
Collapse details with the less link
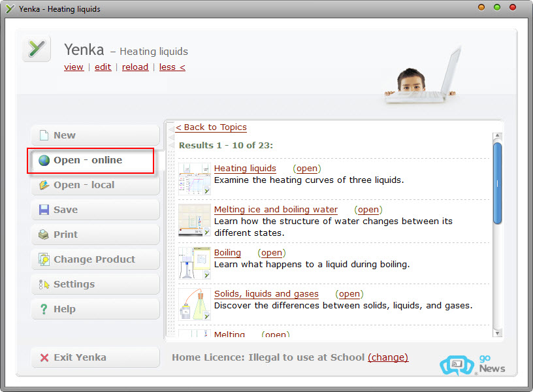click(x=172, y=67)
